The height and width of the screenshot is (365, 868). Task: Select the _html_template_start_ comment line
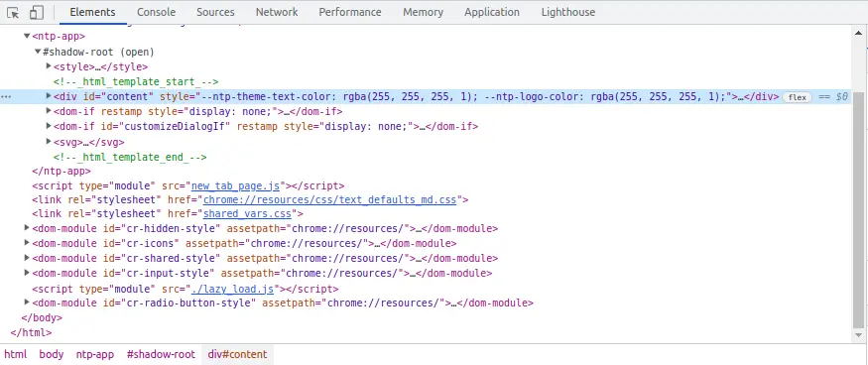[x=136, y=81]
